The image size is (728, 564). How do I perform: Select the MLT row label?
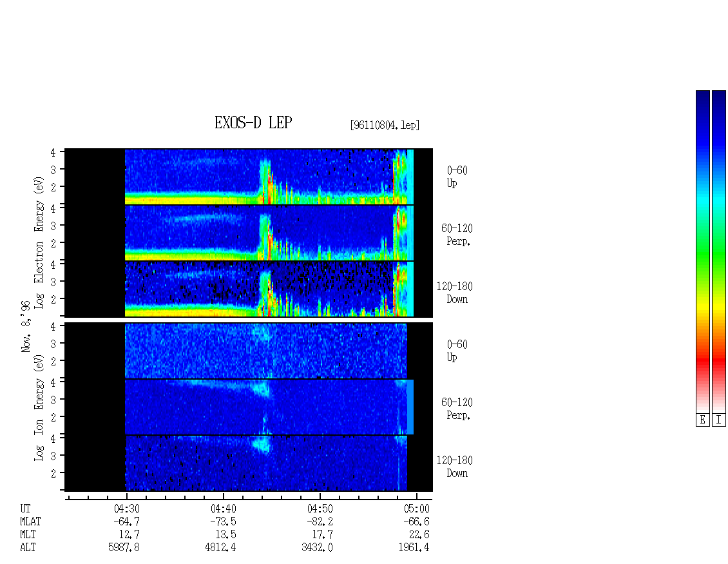coord(28,534)
